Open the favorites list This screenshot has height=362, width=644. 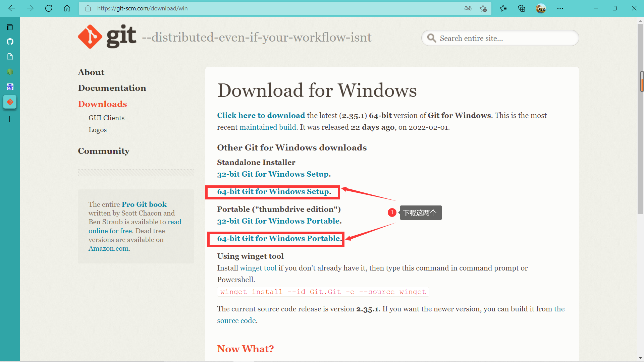tap(503, 8)
